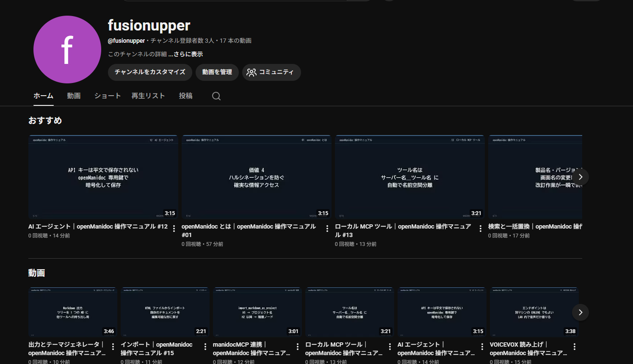Image resolution: width=633 pixels, height=364 pixels.
Task: Open more options for manidocMCP 連携 video
Action: [298, 347]
